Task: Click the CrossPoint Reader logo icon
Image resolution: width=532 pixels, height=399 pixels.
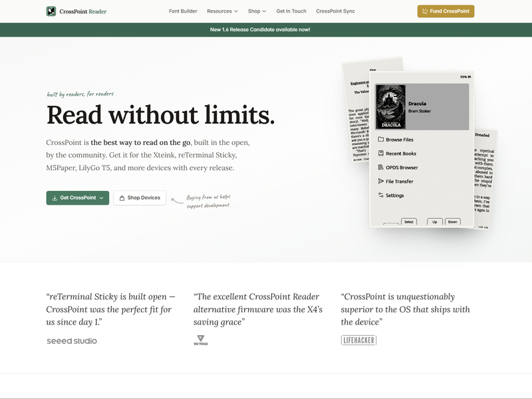Action: click(x=51, y=11)
